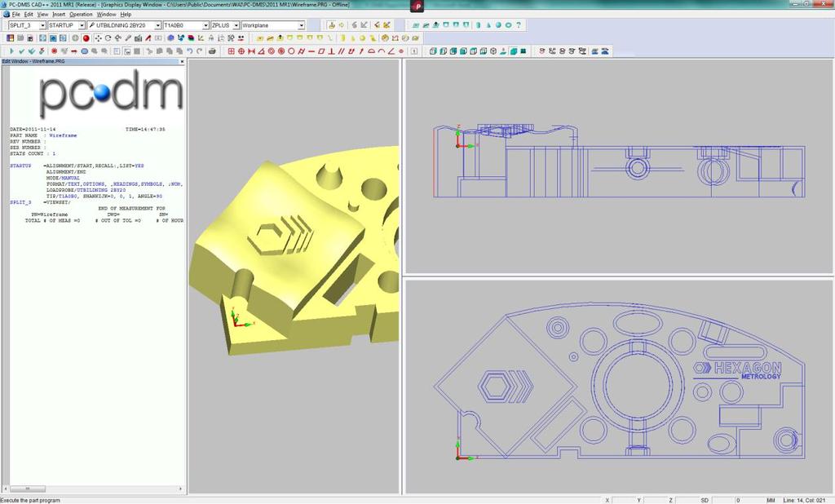Viewport: 835px width, 504px height.
Task: Expand the Workplane projection dropdown
Action: [301, 25]
